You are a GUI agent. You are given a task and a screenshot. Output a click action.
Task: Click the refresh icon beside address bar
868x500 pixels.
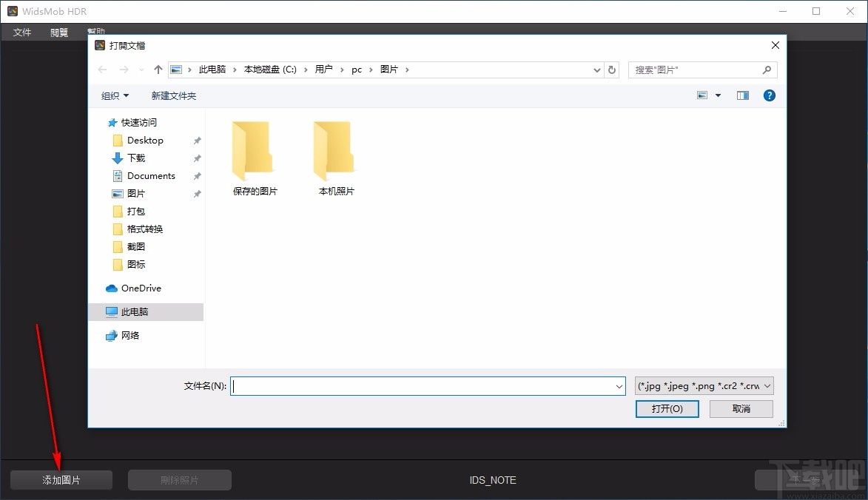point(611,69)
